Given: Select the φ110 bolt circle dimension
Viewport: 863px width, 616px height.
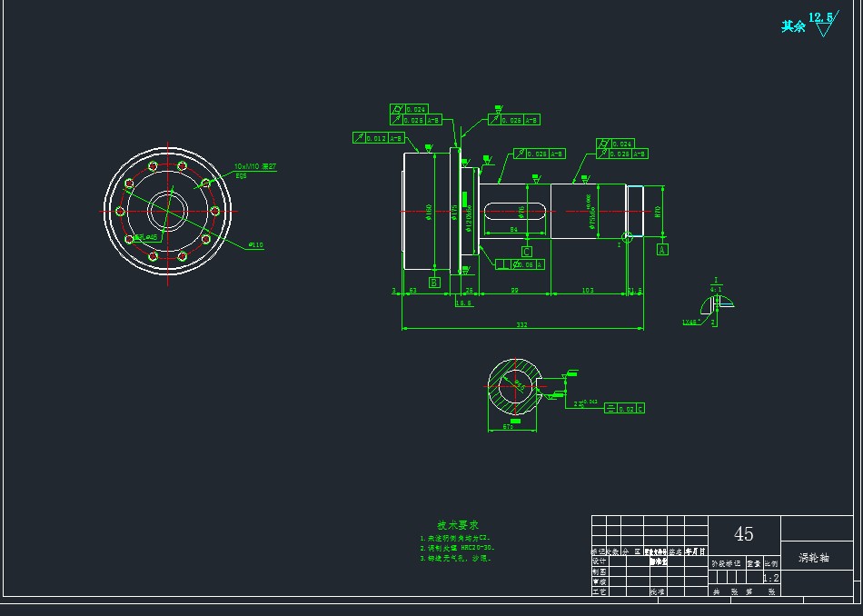Looking at the screenshot, I should point(256,245).
